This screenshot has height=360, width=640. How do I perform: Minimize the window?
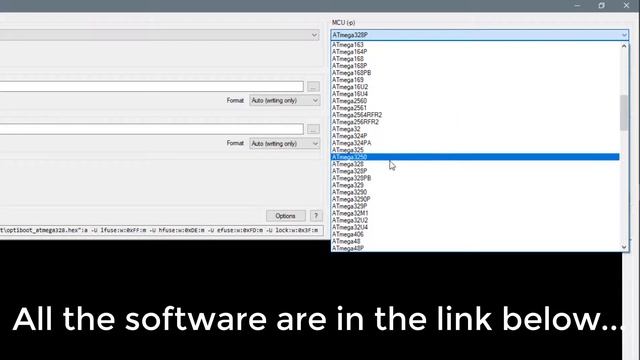[577, 5]
